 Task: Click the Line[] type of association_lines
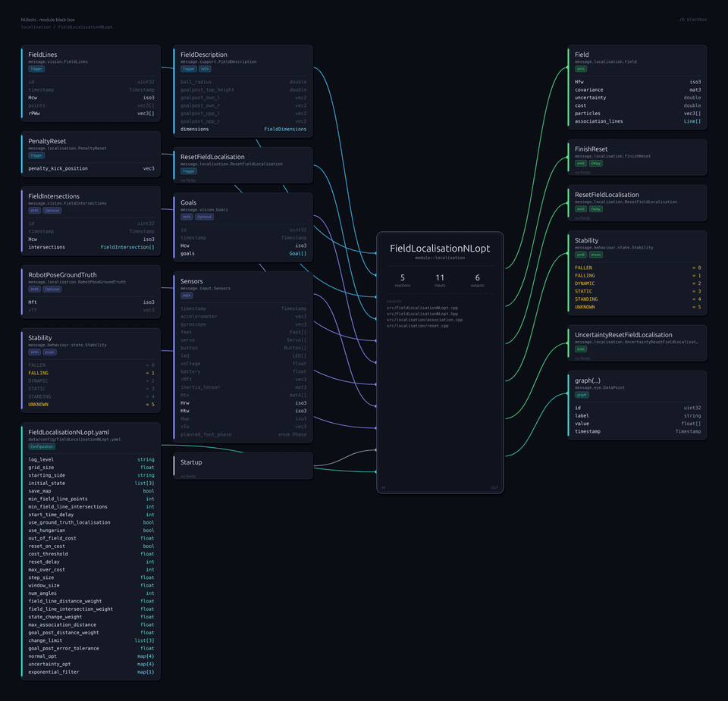tap(692, 121)
